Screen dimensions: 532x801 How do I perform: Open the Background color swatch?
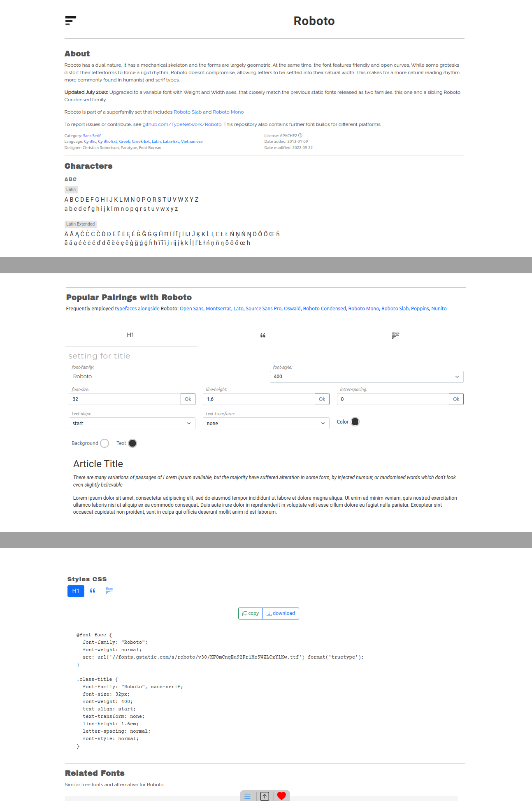tap(105, 443)
